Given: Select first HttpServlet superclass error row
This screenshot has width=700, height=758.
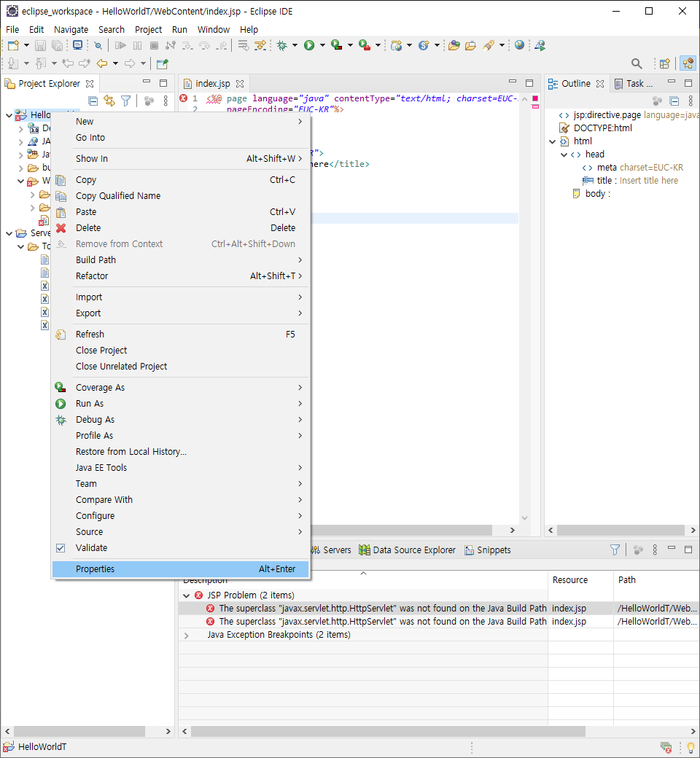Looking at the screenshot, I should point(438,609).
